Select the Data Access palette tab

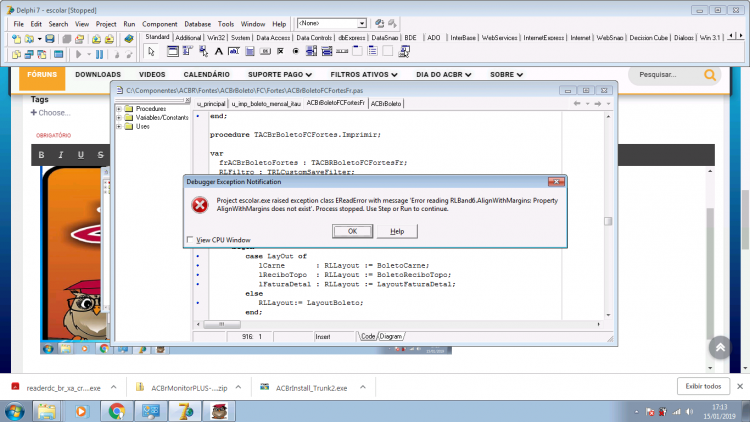click(x=273, y=37)
